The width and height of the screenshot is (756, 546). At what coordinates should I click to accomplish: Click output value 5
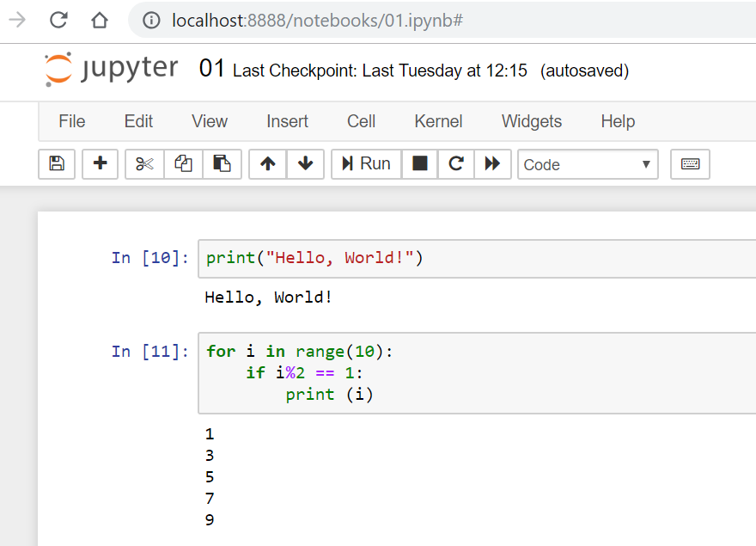(x=210, y=477)
